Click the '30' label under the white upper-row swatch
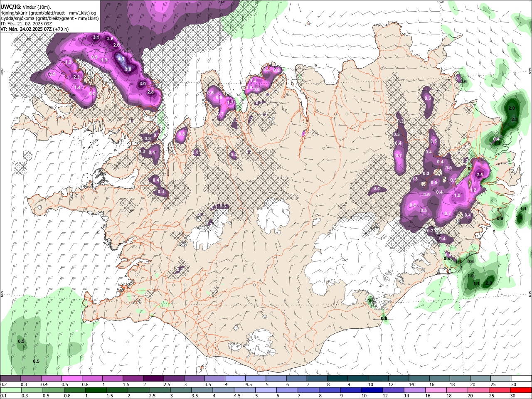532x399 pixels. pyautogui.click(x=514, y=384)
